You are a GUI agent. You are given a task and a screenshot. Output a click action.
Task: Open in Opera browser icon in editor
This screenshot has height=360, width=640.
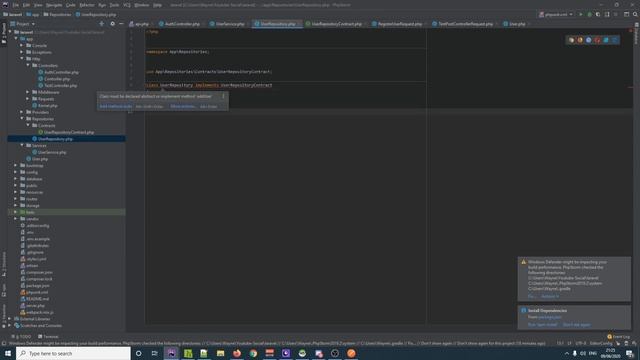pyautogui.click(x=598, y=40)
